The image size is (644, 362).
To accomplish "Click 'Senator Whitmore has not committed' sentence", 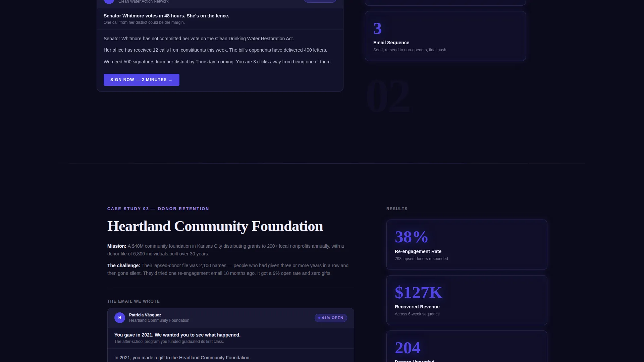I will [199, 39].
